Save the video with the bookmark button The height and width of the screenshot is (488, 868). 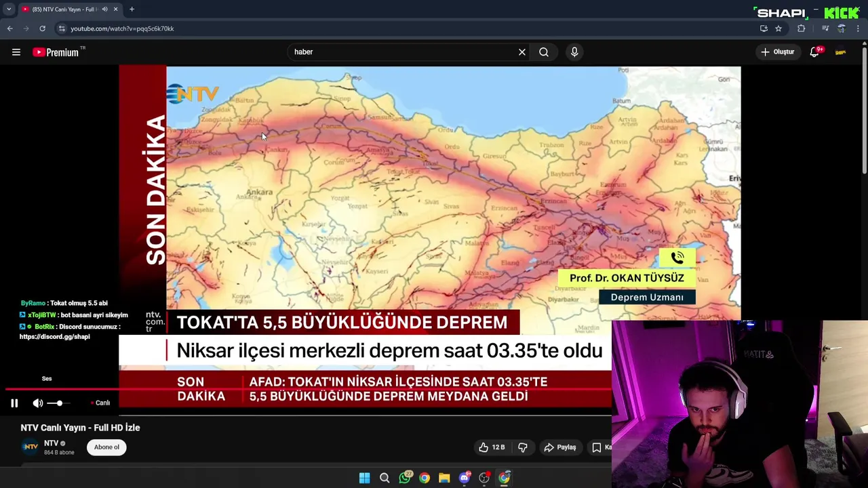600,447
